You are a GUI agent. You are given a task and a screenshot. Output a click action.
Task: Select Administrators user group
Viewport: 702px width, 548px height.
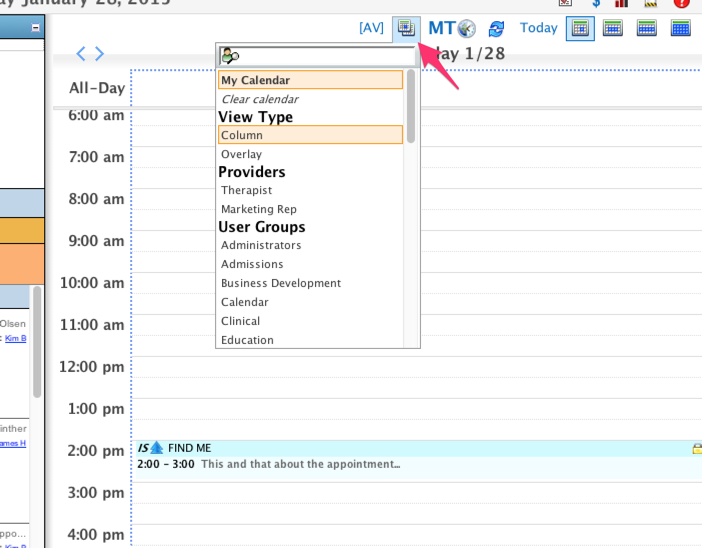[261, 245]
